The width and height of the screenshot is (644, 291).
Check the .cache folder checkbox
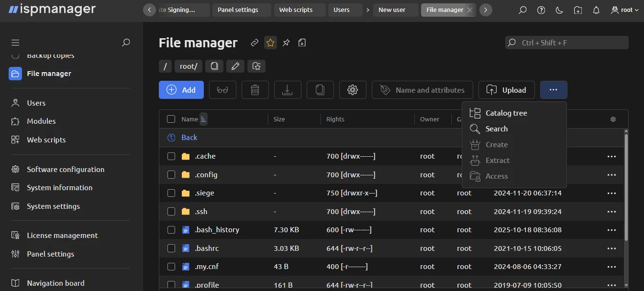coord(171,156)
